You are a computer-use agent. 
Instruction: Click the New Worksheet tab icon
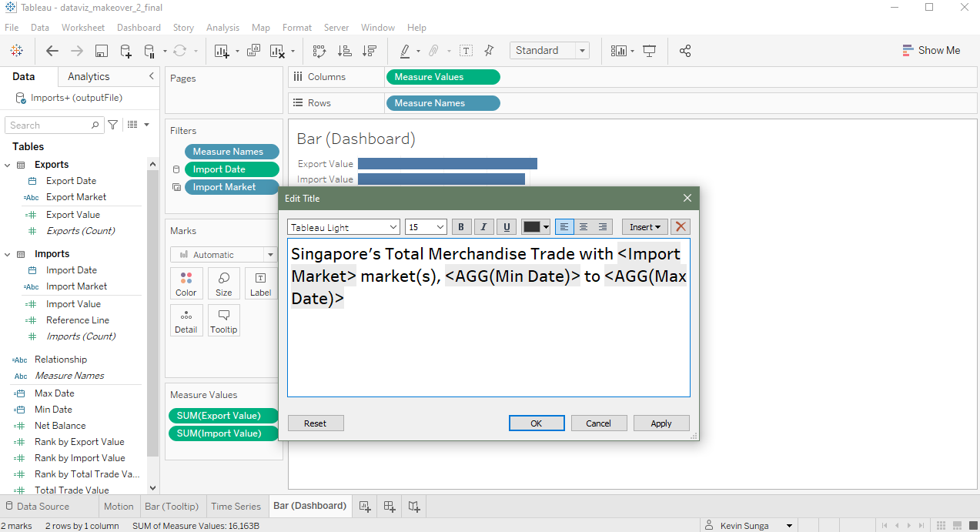click(x=365, y=506)
